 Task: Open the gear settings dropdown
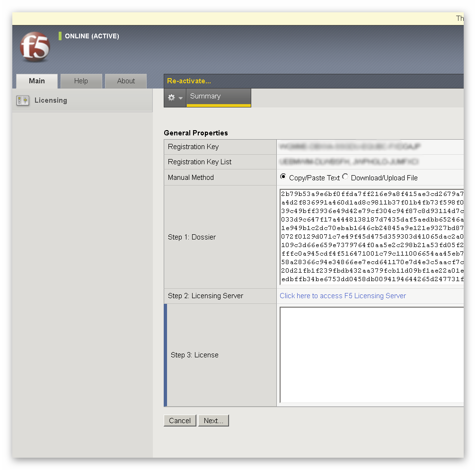(x=175, y=98)
